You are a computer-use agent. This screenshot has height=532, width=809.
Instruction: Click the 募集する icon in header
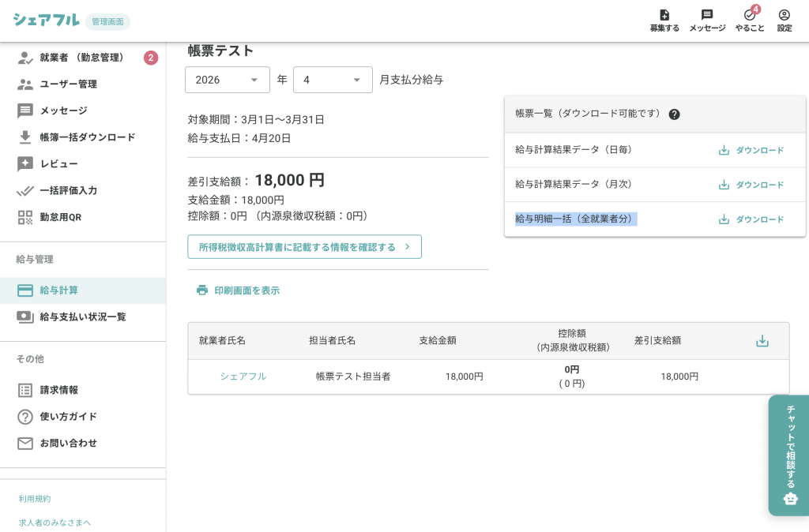(x=664, y=15)
